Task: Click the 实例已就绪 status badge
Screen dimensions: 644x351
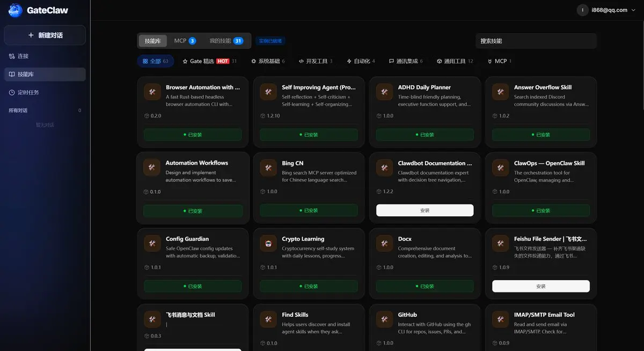Action: [270, 41]
